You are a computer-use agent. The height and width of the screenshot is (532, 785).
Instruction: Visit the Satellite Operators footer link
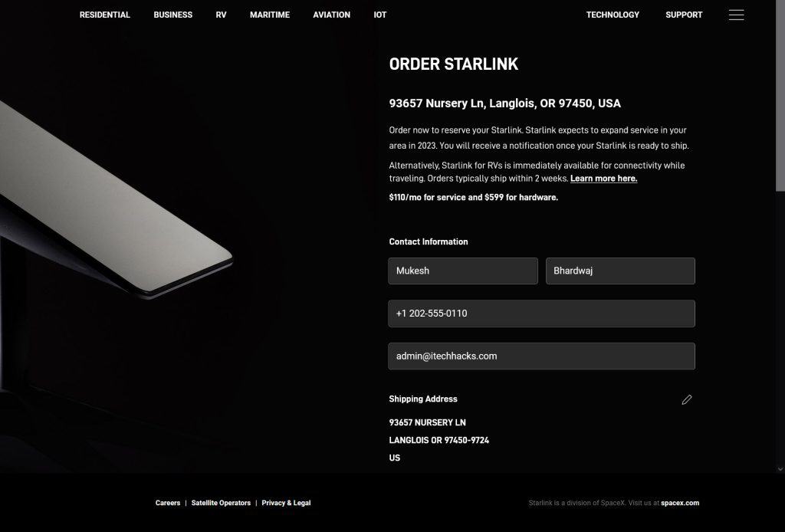[221, 503]
